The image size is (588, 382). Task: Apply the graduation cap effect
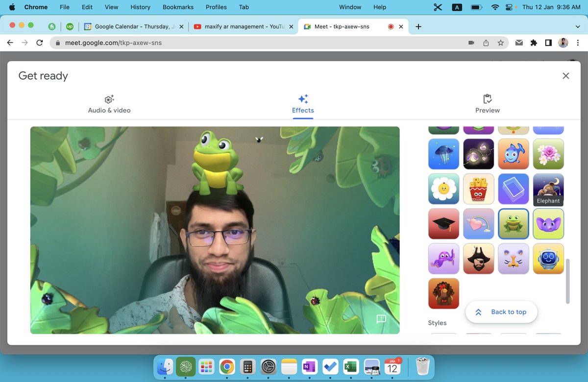click(443, 224)
